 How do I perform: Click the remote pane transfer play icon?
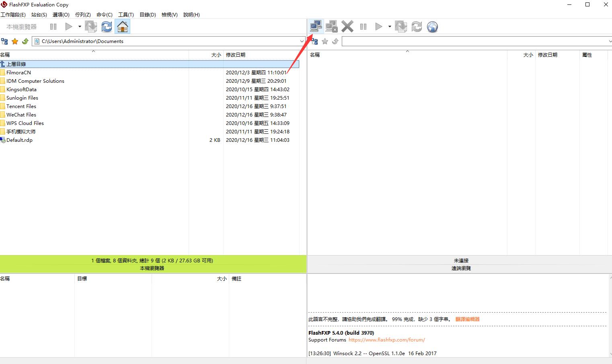[379, 27]
